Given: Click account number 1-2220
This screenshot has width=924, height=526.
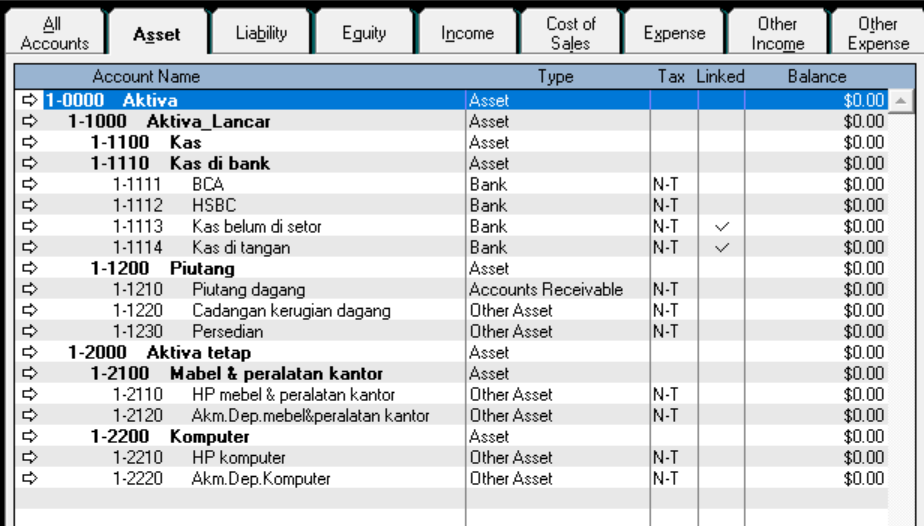Looking at the screenshot, I should pyautogui.click(x=137, y=478).
